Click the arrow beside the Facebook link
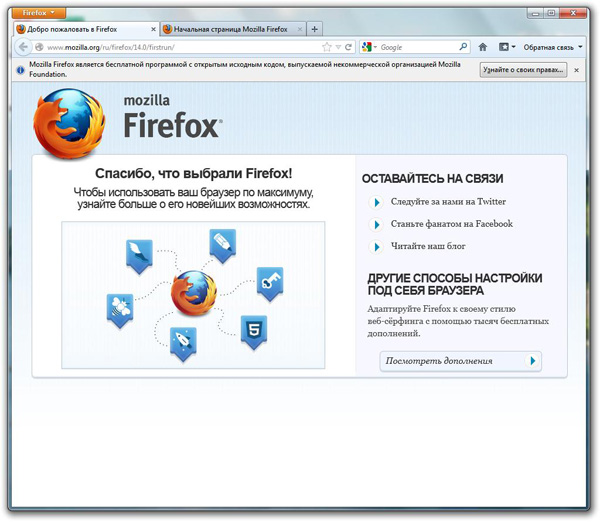 (x=377, y=224)
